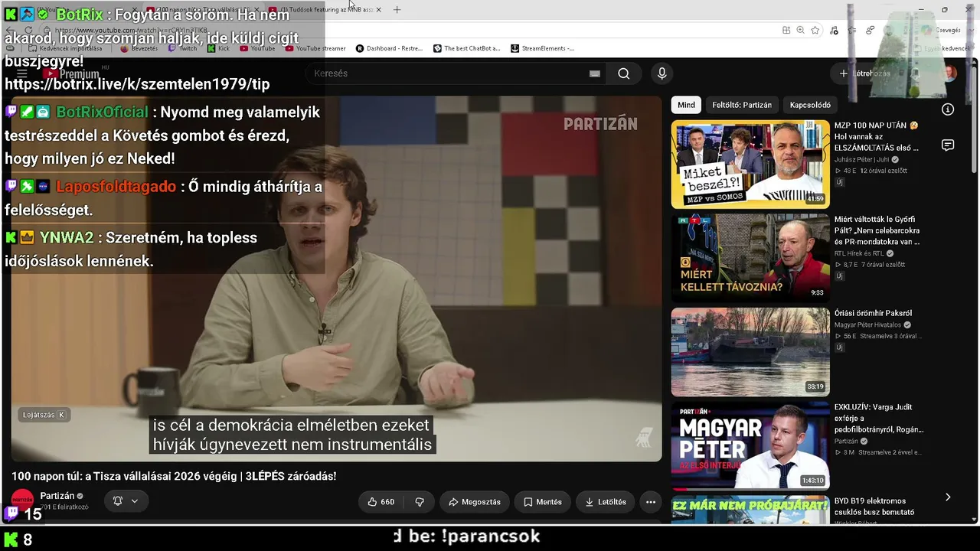This screenshot has height=551, width=980.
Task: Select the 'Feltöltő: Partizán' filter chip
Action: pyautogui.click(x=742, y=105)
